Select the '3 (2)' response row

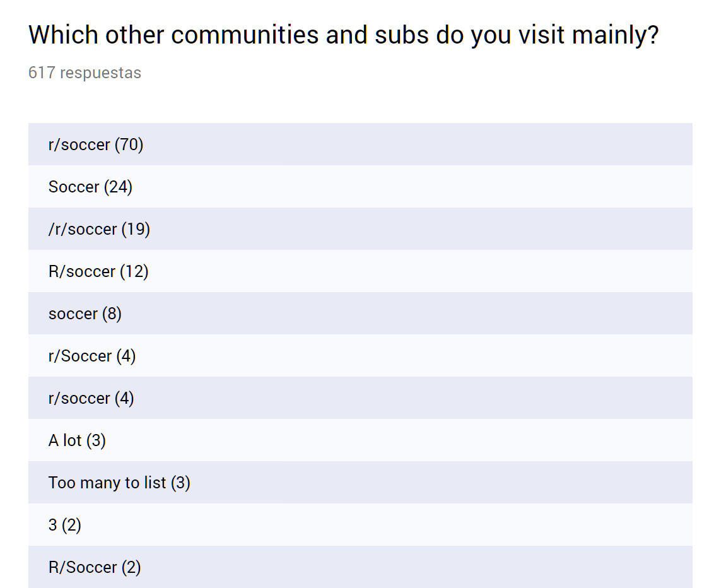point(65,525)
